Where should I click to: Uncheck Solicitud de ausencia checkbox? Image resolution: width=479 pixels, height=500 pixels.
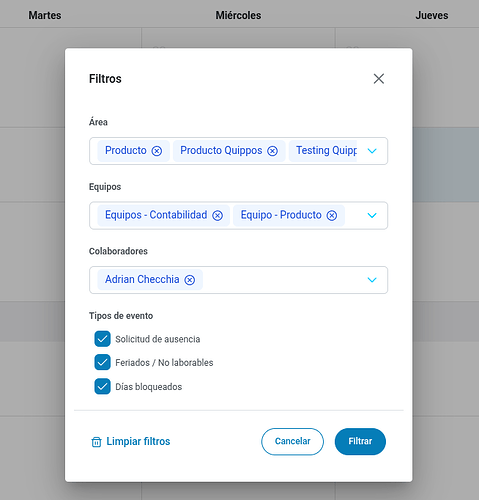click(x=102, y=339)
